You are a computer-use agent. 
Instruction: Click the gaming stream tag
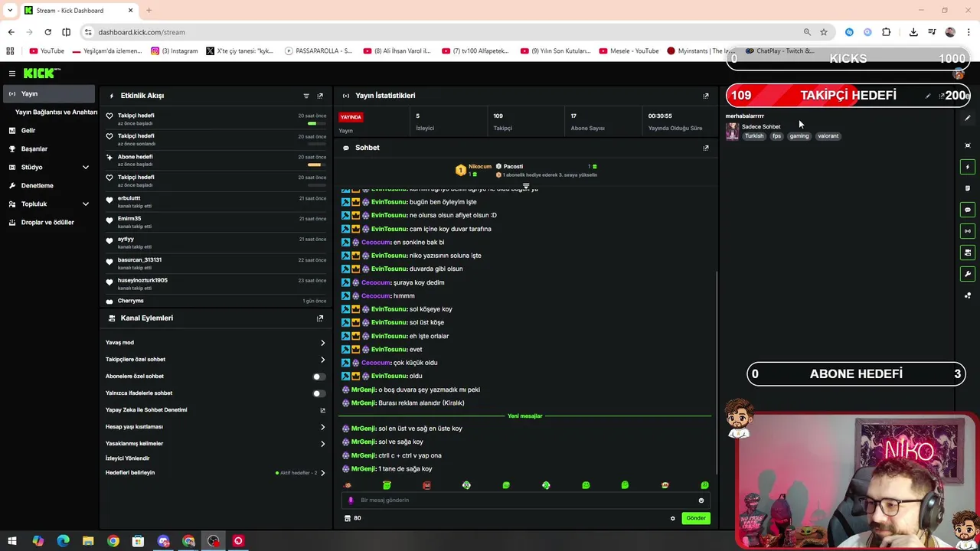tap(799, 136)
